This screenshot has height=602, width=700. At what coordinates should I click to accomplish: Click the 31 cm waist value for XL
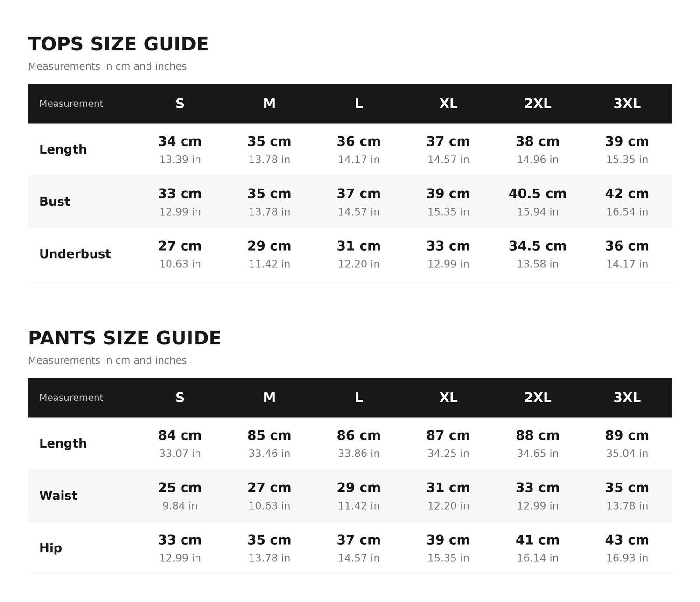448,488
